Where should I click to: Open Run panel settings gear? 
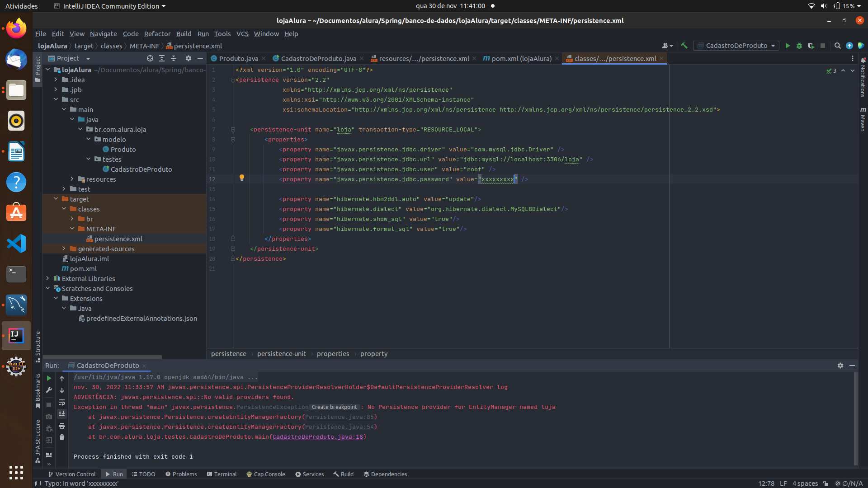click(x=840, y=366)
